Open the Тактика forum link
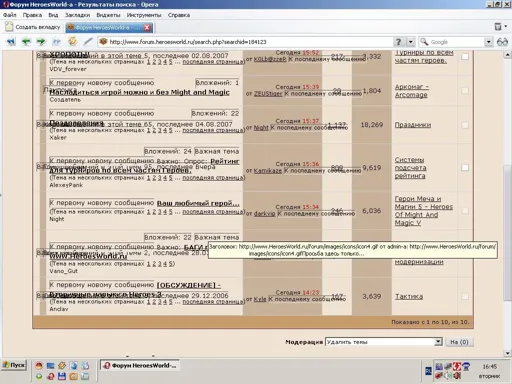The width and height of the screenshot is (512, 384). pyautogui.click(x=409, y=296)
